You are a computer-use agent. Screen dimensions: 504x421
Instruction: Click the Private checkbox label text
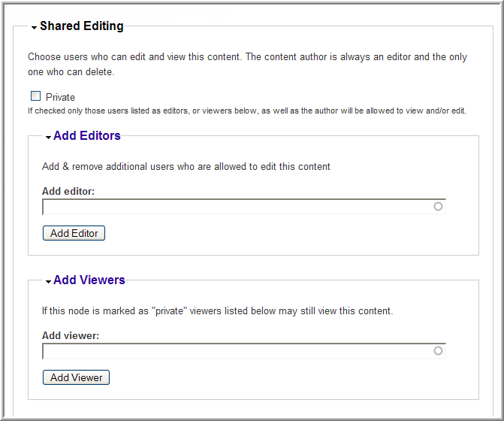tap(60, 97)
